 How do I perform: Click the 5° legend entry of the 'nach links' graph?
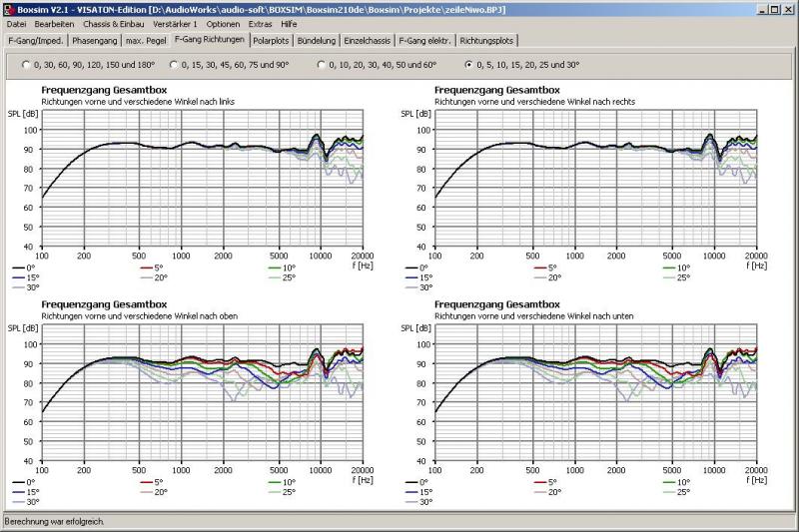[152, 267]
